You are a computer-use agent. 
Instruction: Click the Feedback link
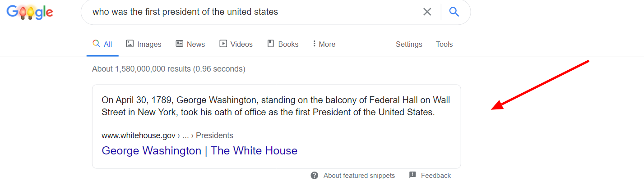click(436, 176)
